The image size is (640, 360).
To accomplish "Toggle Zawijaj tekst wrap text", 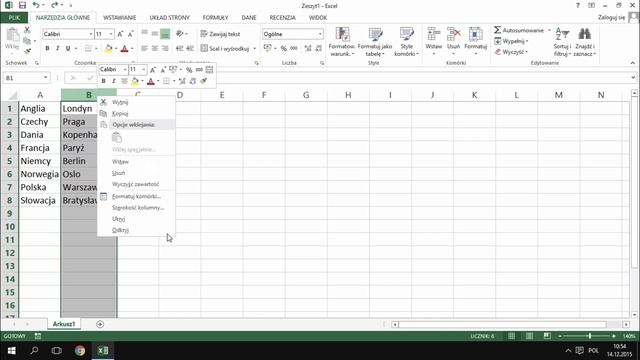I will point(220,34).
